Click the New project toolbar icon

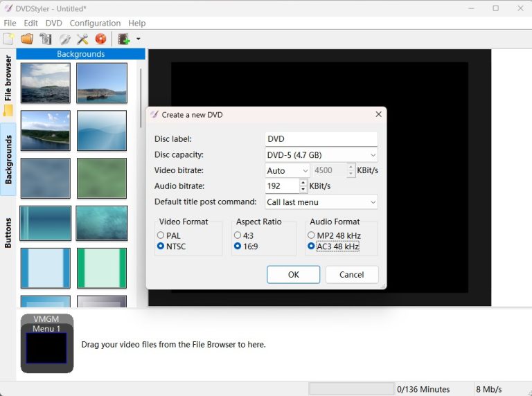tap(8, 39)
